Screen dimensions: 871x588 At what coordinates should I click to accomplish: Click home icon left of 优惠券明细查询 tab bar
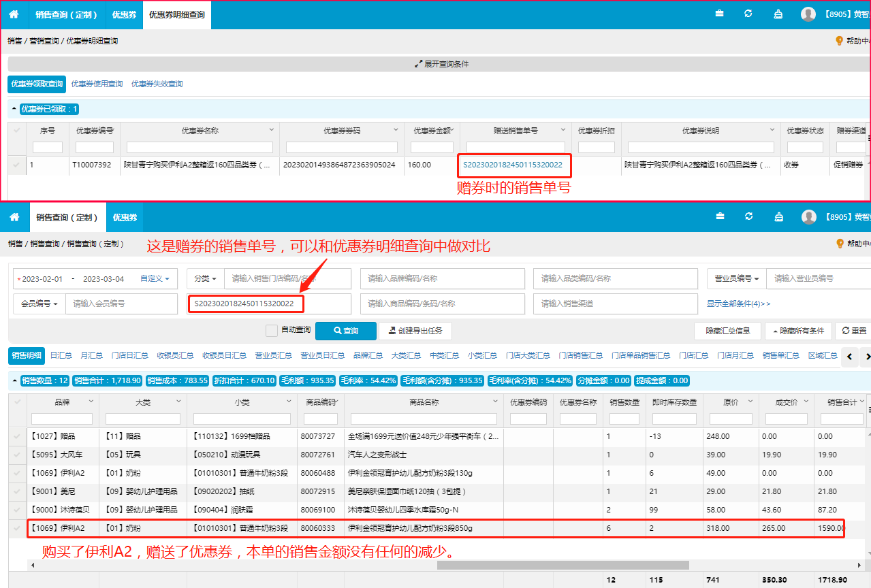14,14
